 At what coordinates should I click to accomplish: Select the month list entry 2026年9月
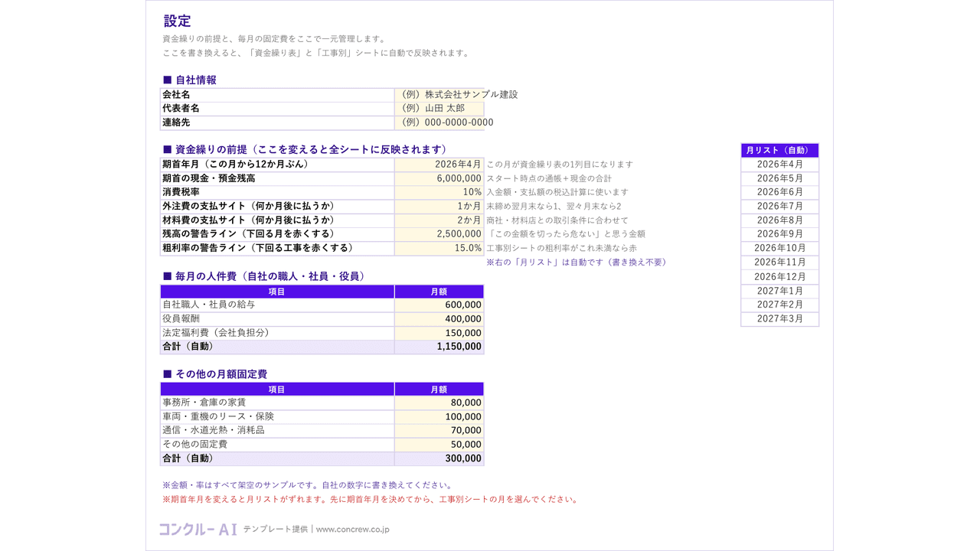780,234
